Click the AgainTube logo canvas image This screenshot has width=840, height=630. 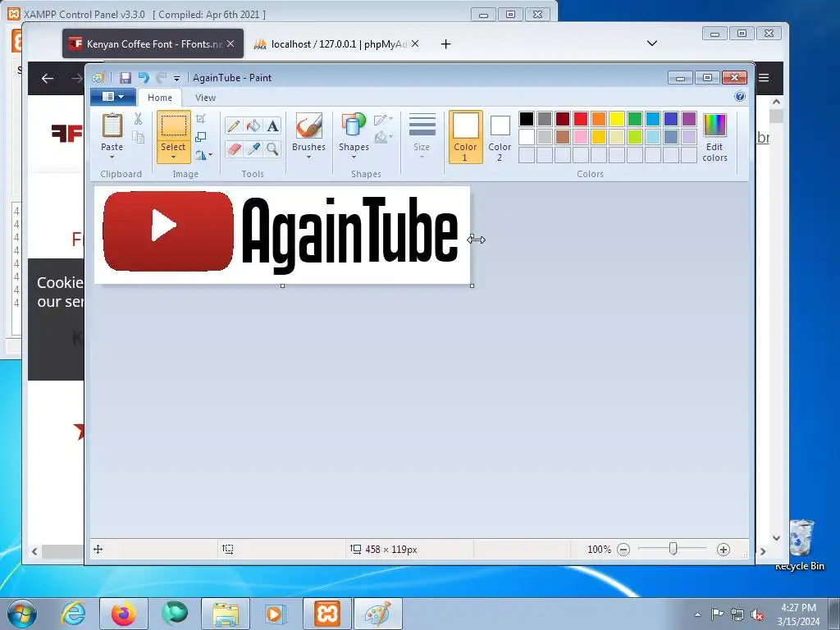click(282, 235)
